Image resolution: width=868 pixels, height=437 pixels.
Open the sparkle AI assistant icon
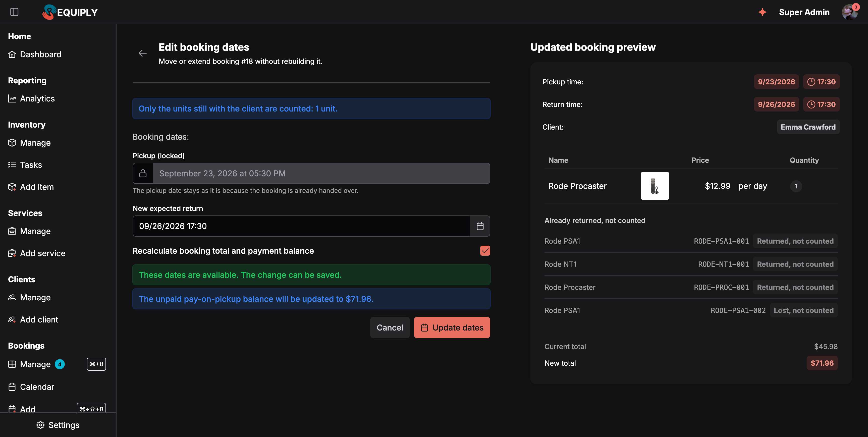point(762,12)
